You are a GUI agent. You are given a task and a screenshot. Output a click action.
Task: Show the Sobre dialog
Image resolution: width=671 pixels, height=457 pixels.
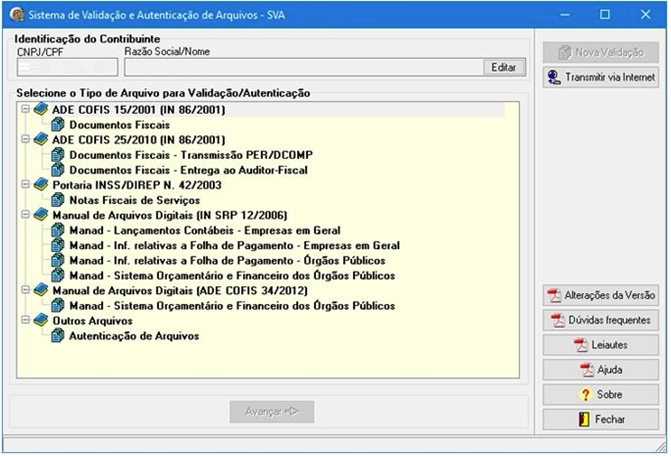(601, 395)
